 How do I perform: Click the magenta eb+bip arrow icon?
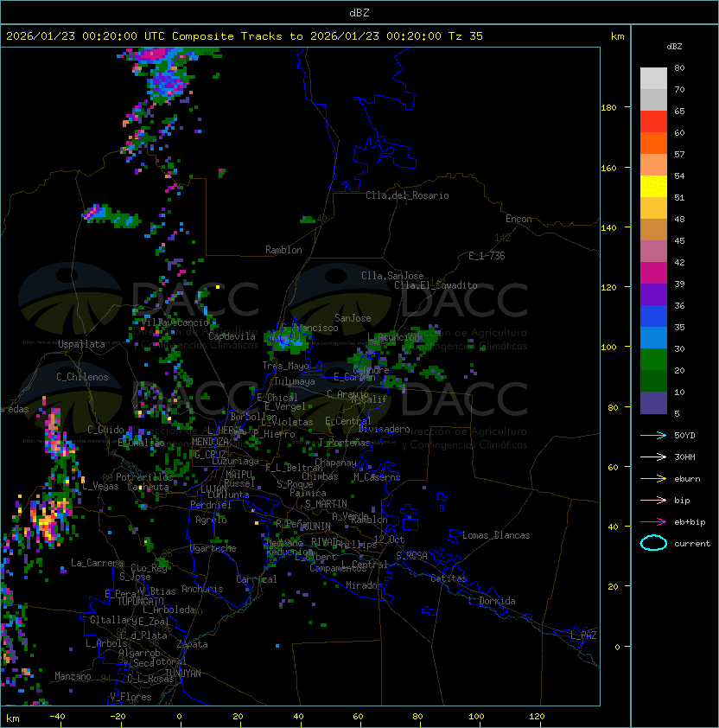coord(653,521)
